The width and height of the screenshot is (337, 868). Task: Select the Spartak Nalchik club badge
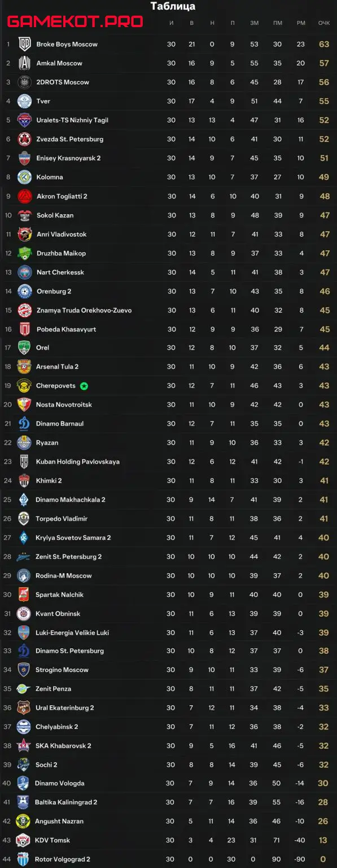click(x=24, y=594)
